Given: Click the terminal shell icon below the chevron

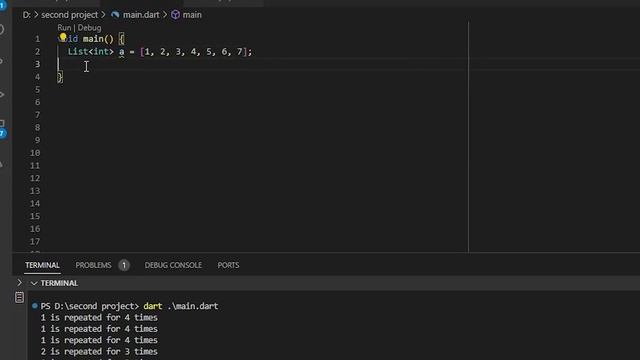Looking at the screenshot, I should [x=19, y=297].
